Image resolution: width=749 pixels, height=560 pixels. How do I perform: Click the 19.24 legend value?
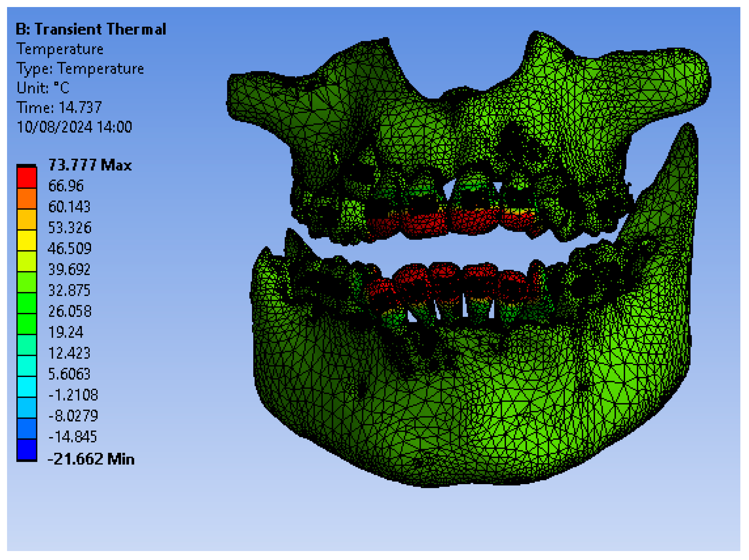click(66, 332)
